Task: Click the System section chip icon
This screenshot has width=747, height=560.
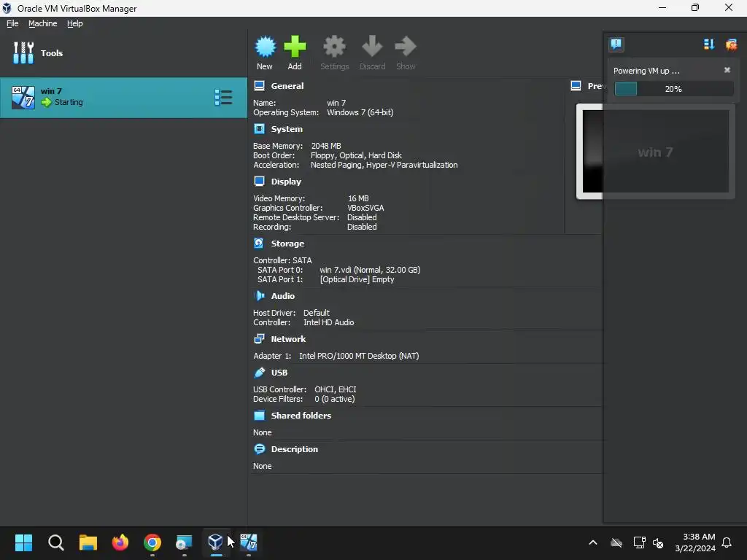Action: click(259, 129)
